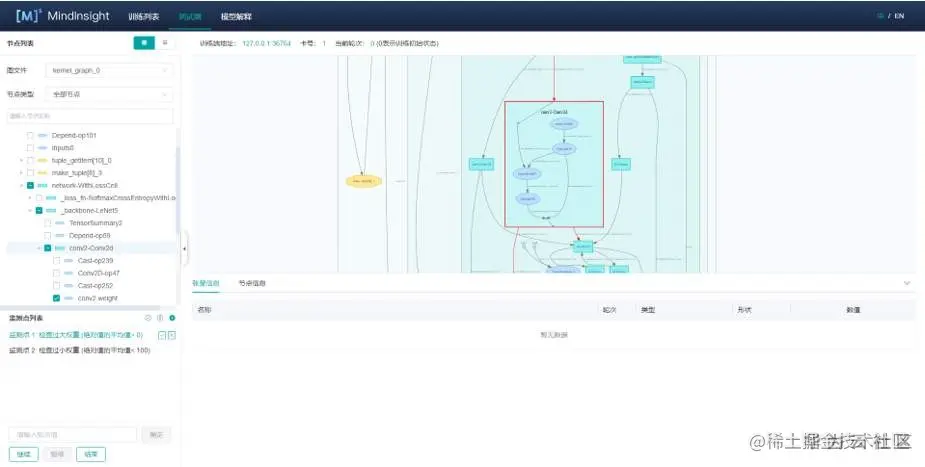Click the 继续 continue button
The width and height of the screenshot is (925, 467).
pyautogui.click(x=24, y=454)
